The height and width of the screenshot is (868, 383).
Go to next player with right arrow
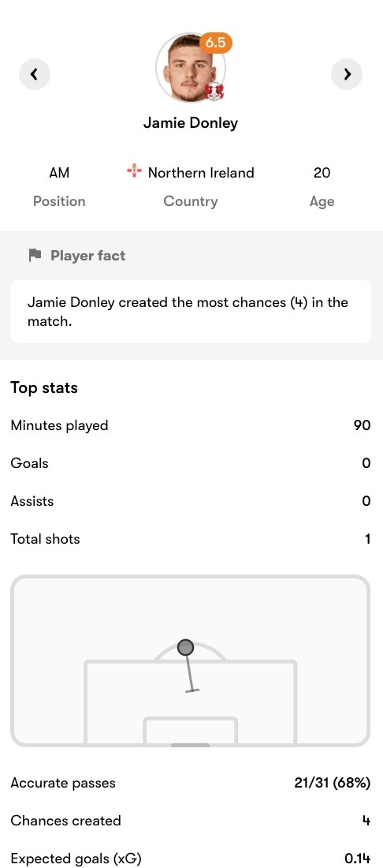pos(347,73)
